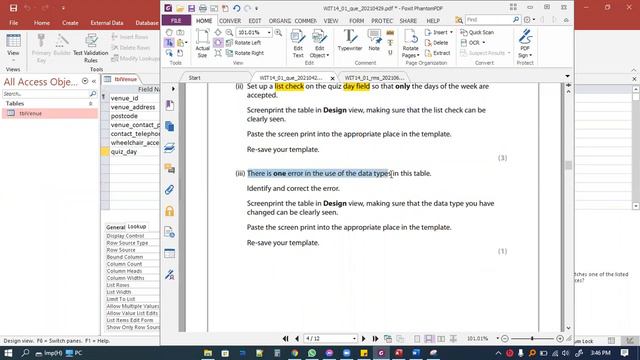Image resolution: width=640 pixels, height=360 pixels.
Task: Click the status bar zoom out minus button
Action: point(505,338)
